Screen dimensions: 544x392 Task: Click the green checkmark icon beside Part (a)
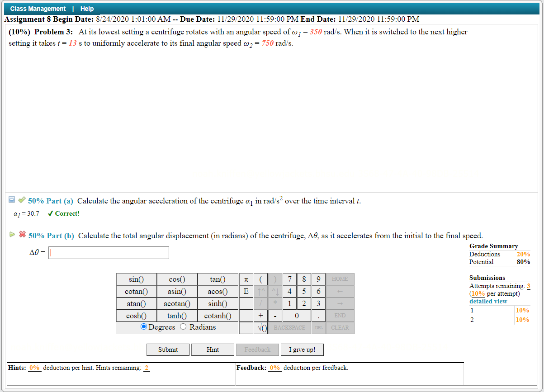(x=21, y=199)
